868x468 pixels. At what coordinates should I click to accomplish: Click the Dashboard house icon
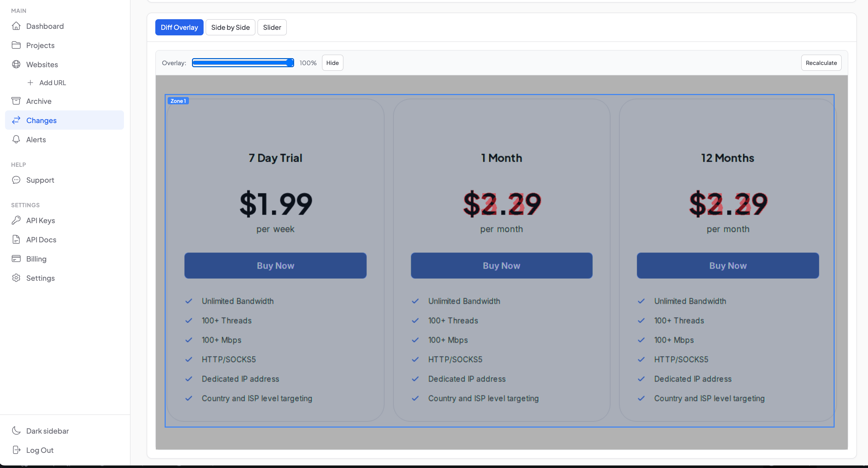click(16, 26)
